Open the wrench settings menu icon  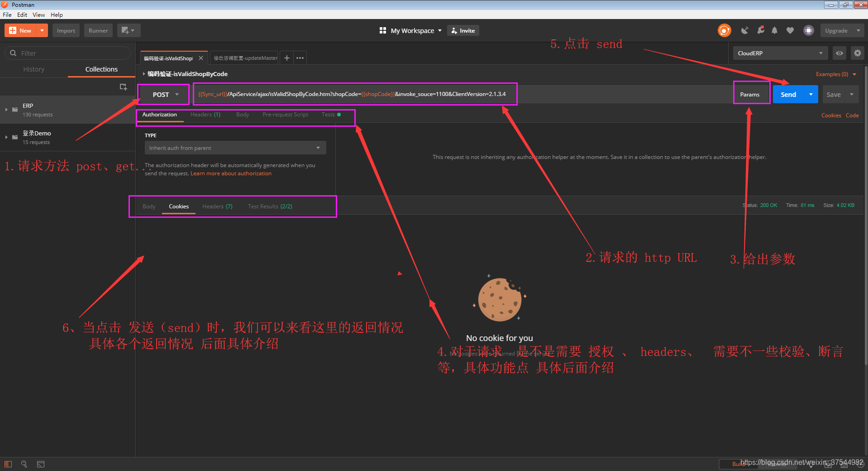tap(760, 30)
